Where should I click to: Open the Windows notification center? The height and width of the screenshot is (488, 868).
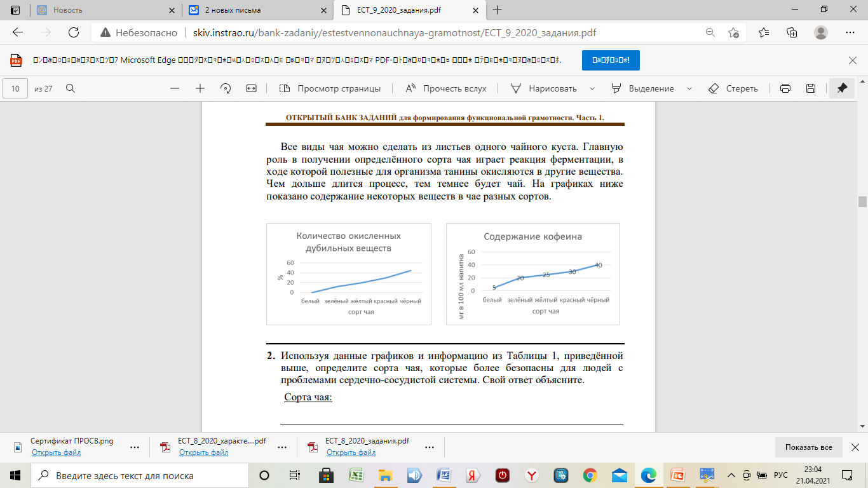[x=846, y=475]
